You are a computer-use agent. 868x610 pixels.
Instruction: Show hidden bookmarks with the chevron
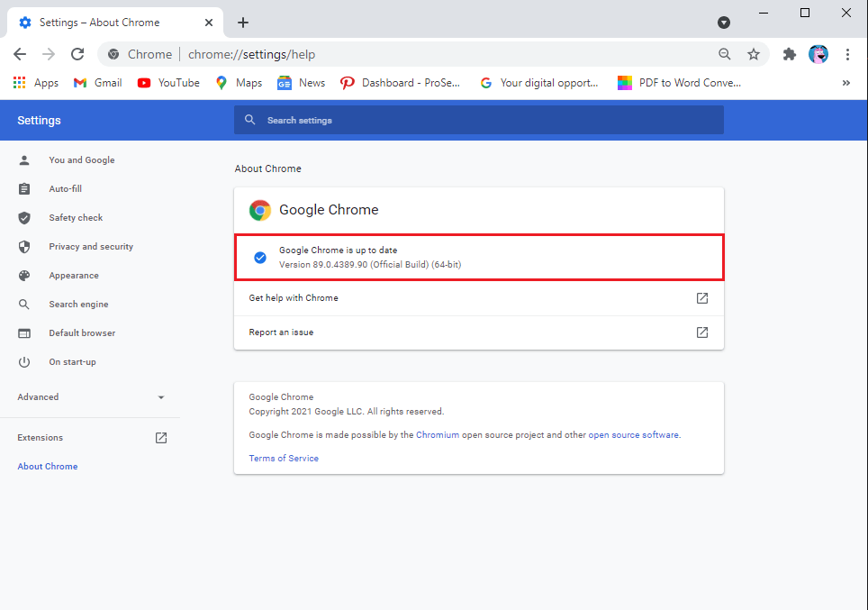[x=845, y=83]
